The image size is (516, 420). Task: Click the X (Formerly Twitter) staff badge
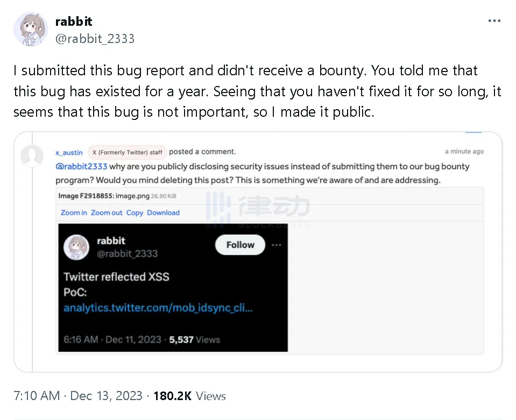click(x=127, y=152)
